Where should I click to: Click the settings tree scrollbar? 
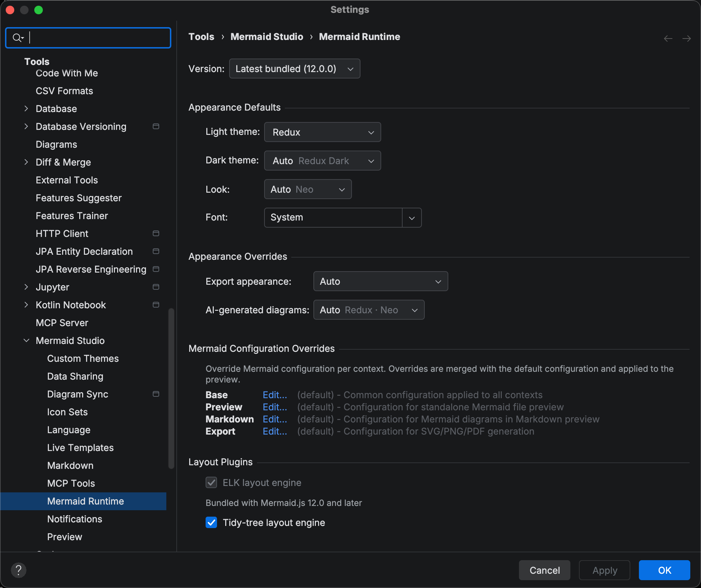click(x=171, y=389)
